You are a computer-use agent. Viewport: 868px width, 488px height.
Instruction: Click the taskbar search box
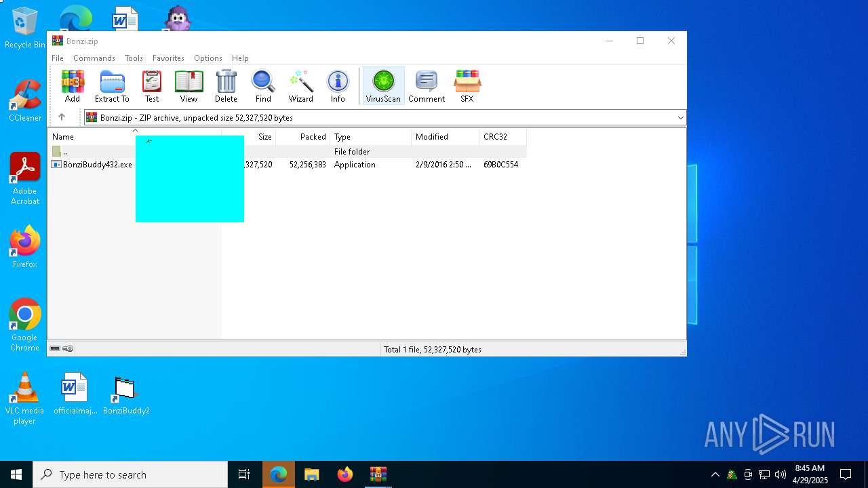[x=130, y=474]
